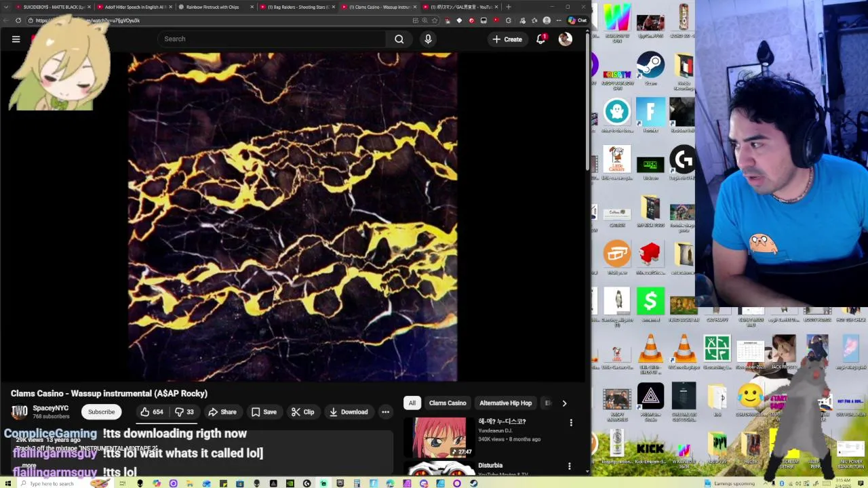Select the Alternative Hip Hop chip
Screen dimensions: 868x488
tap(505, 403)
